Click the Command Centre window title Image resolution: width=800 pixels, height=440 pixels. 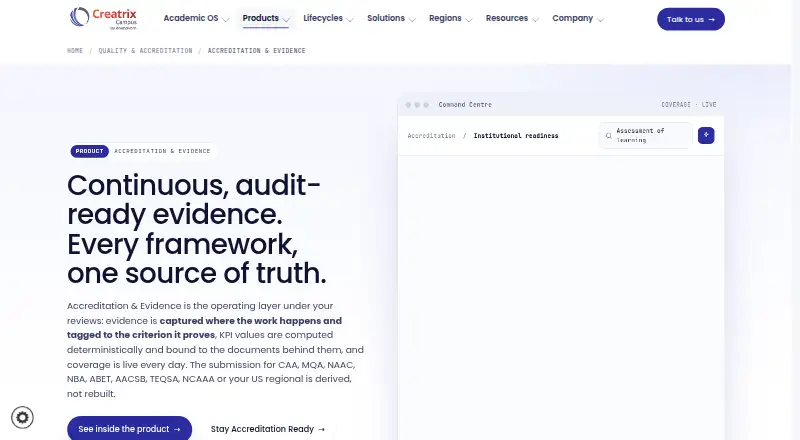(x=465, y=105)
